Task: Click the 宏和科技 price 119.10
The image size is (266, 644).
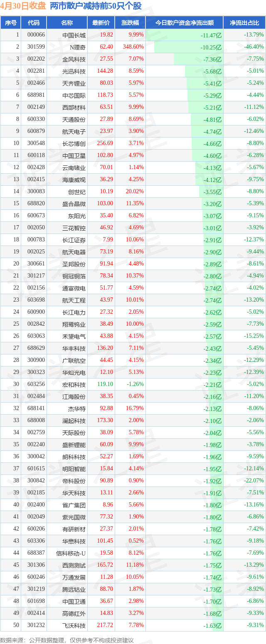Action: tap(104, 384)
